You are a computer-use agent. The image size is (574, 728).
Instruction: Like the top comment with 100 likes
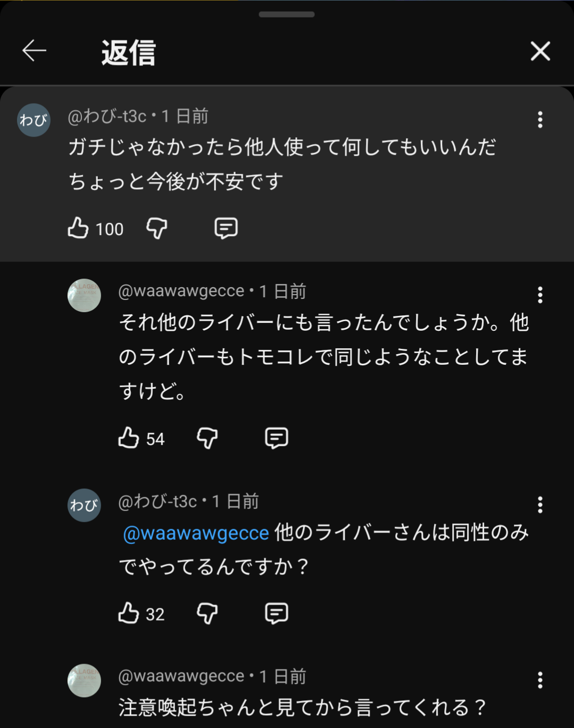[x=78, y=228]
